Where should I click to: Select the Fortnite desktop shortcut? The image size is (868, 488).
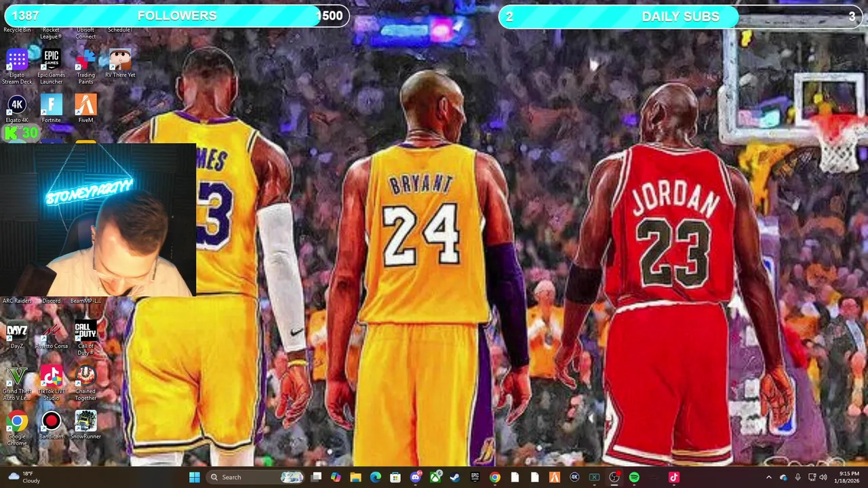(51, 110)
